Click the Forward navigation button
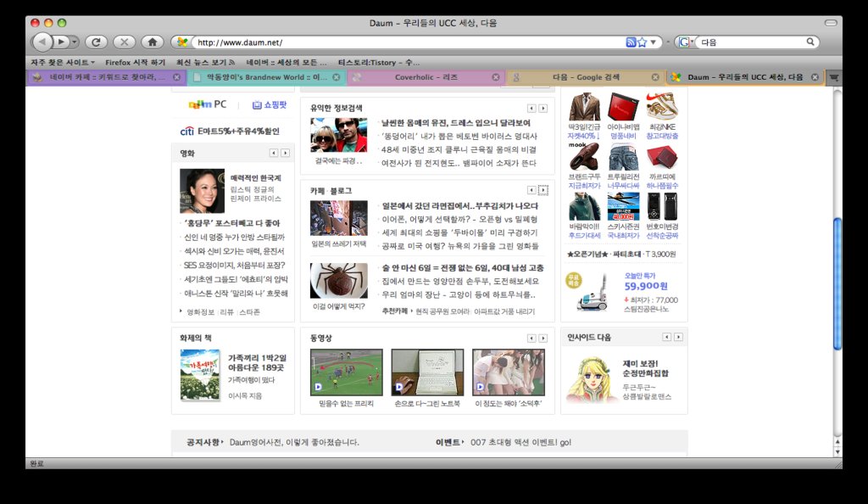The image size is (868, 504). pyautogui.click(x=61, y=42)
